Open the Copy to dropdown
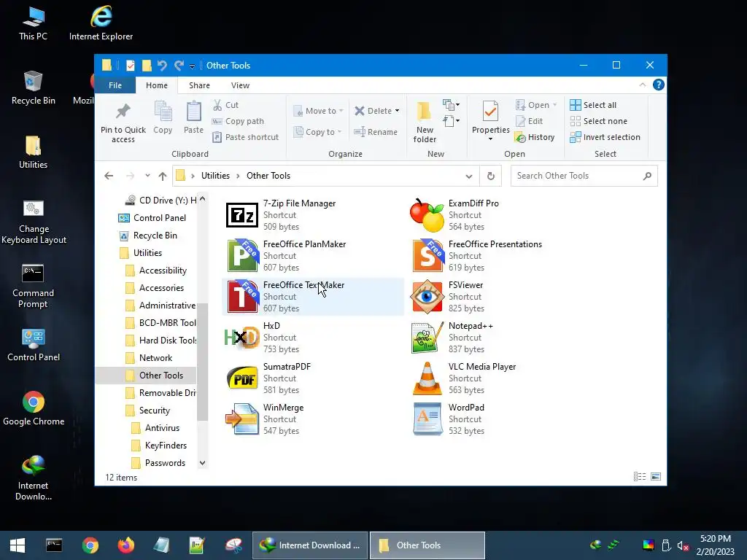 (x=317, y=132)
